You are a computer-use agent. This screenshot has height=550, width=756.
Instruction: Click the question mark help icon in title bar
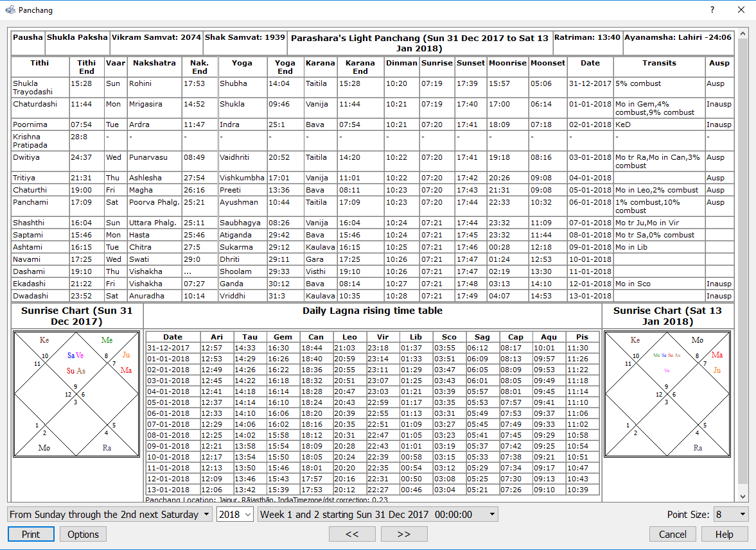pyautogui.click(x=712, y=10)
